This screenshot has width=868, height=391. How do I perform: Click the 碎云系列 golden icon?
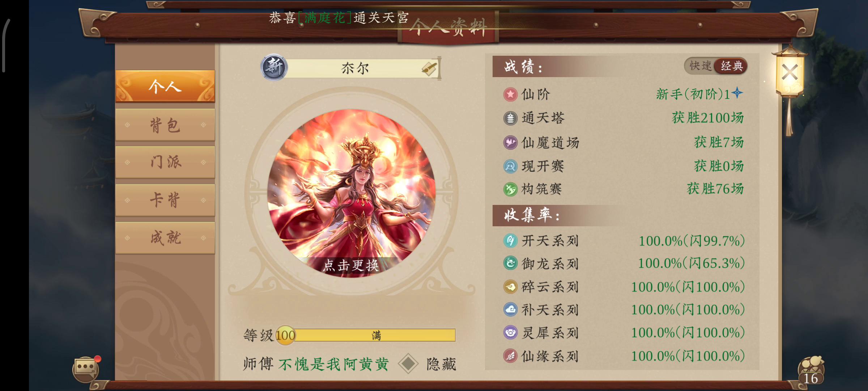pos(510,287)
